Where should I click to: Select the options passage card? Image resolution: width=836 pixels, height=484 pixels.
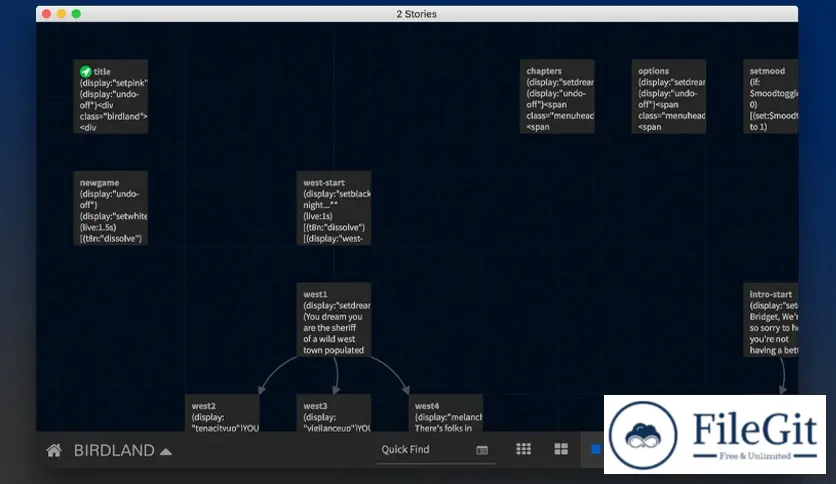point(669,96)
